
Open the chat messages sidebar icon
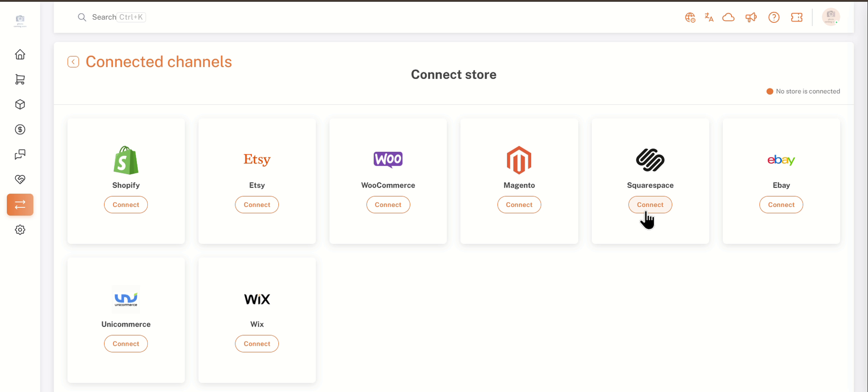[20, 155]
